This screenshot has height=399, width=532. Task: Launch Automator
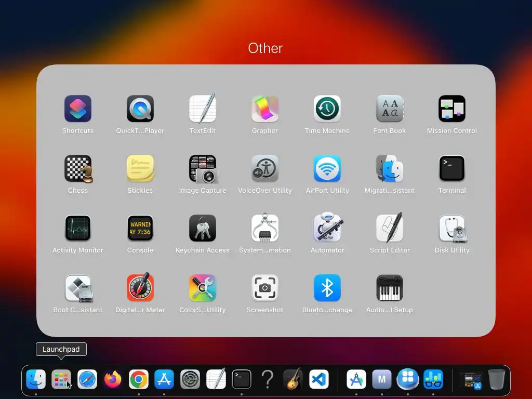click(x=327, y=229)
